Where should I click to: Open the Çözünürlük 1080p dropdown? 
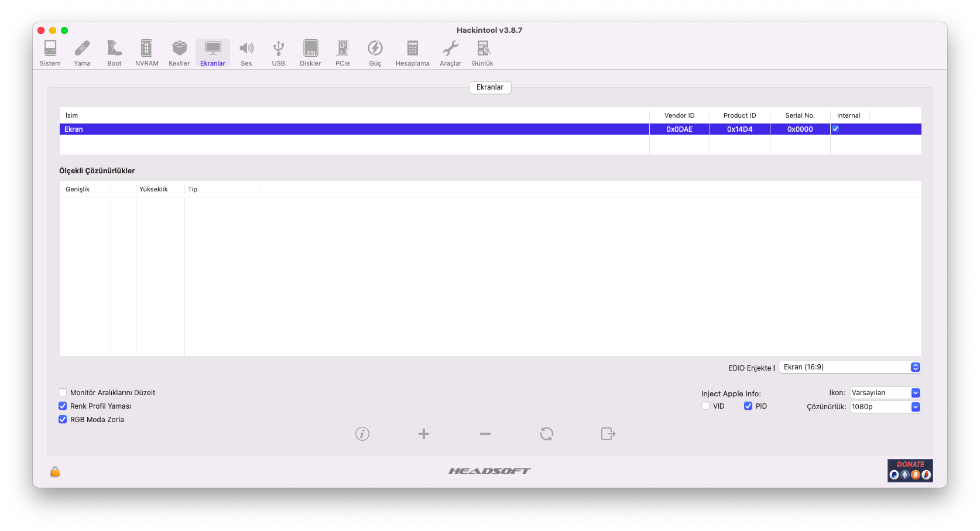(x=885, y=407)
